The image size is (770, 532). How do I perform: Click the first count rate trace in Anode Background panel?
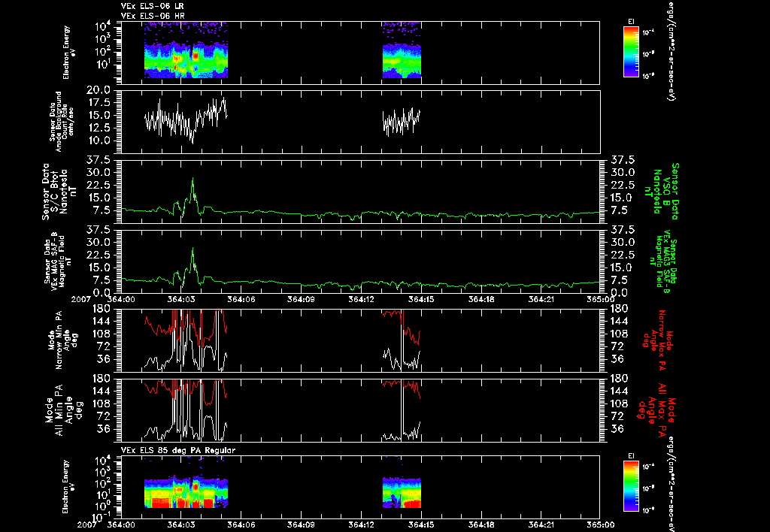[x=186, y=120]
